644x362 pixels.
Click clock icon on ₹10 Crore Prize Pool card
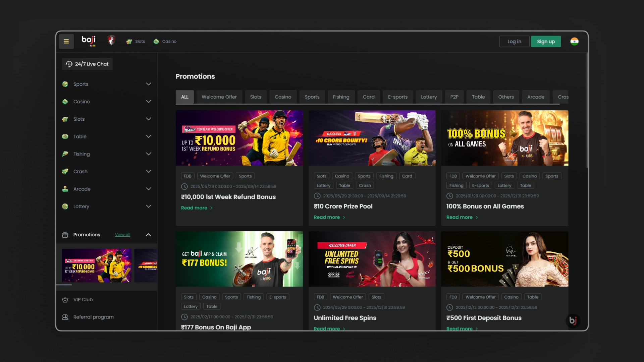click(x=317, y=196)
